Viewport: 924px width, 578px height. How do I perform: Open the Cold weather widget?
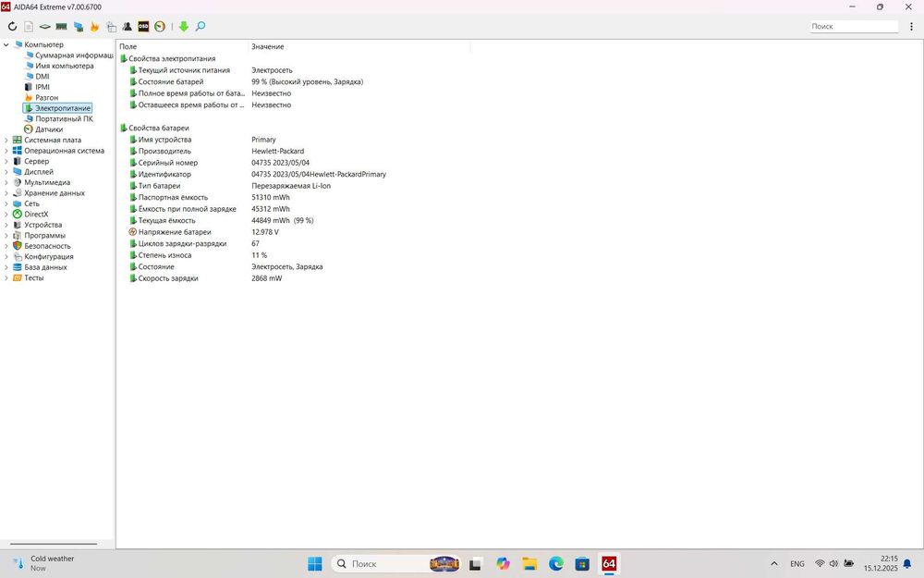click(44, 563)
